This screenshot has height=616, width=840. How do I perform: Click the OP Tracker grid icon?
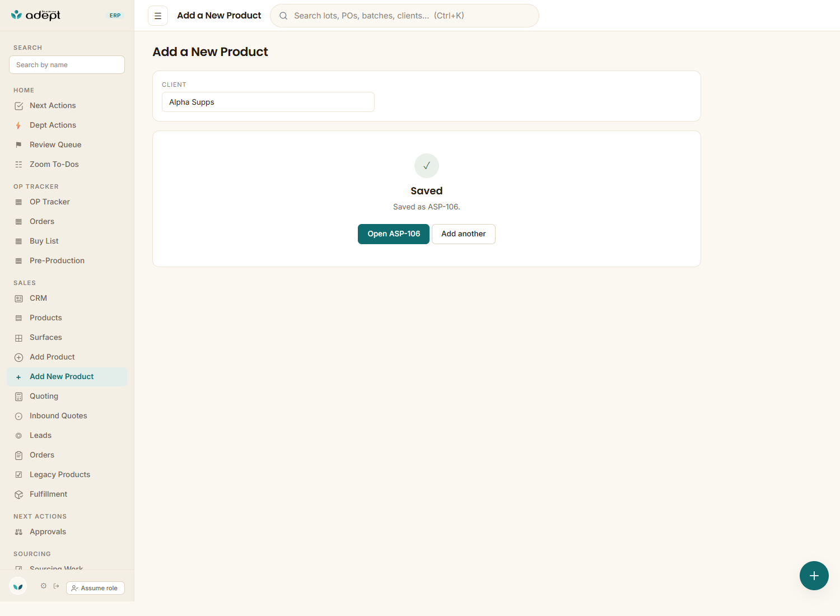click(x=18, y=202)
